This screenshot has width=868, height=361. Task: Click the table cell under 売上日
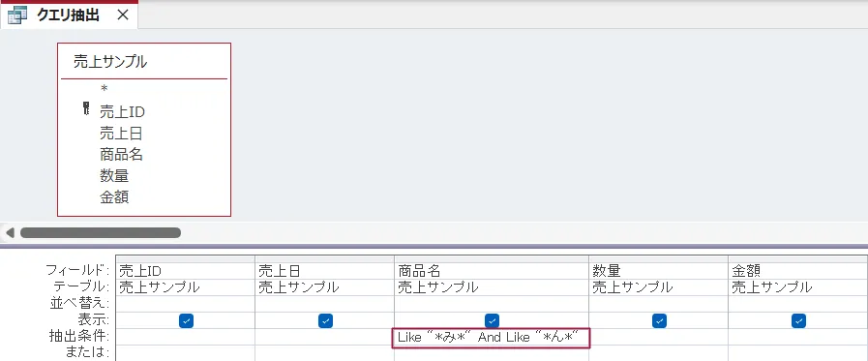(324, 287)
